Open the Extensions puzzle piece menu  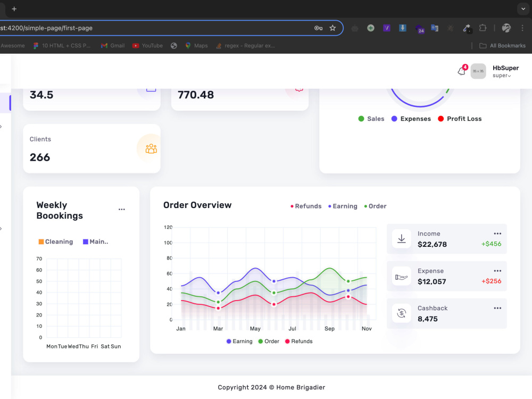click(483, 28)
